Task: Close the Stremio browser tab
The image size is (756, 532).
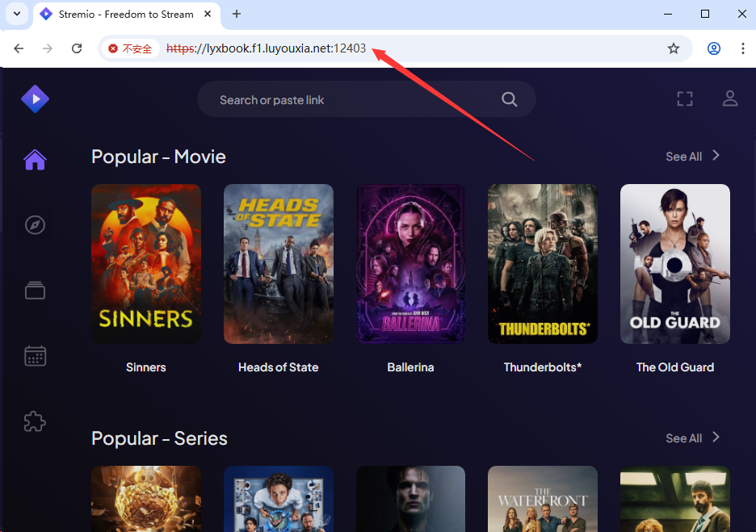Action: click(x=208, y=14)
